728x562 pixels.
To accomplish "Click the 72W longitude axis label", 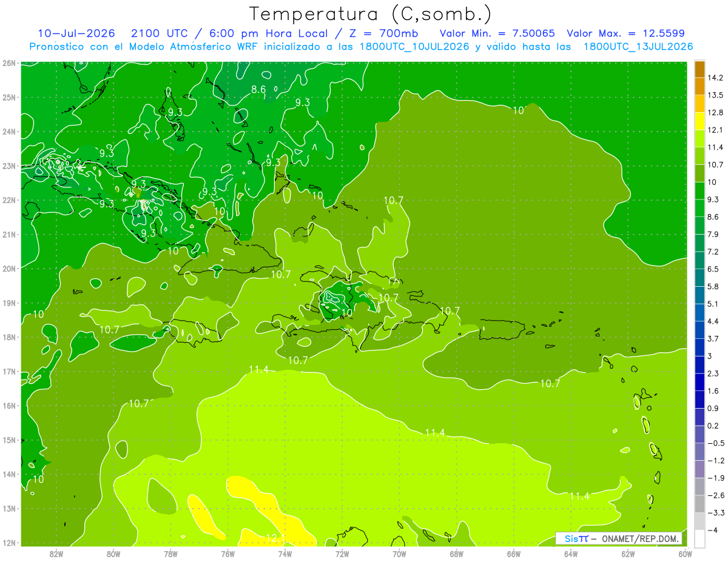I will click(x=342, y=554).
